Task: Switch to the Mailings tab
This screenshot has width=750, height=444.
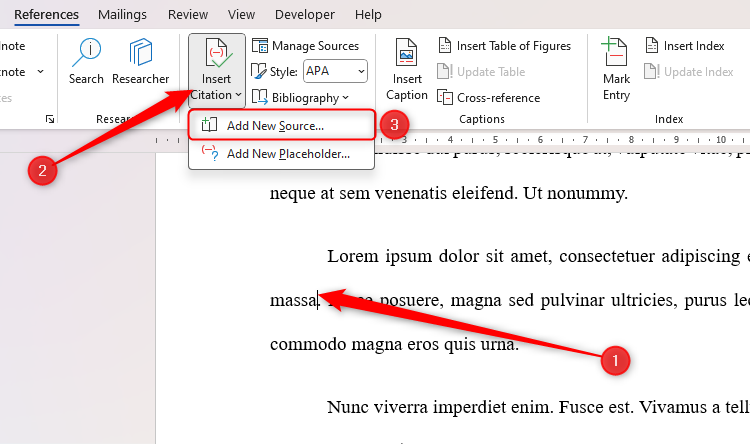Action: click(x=122, y=15)
